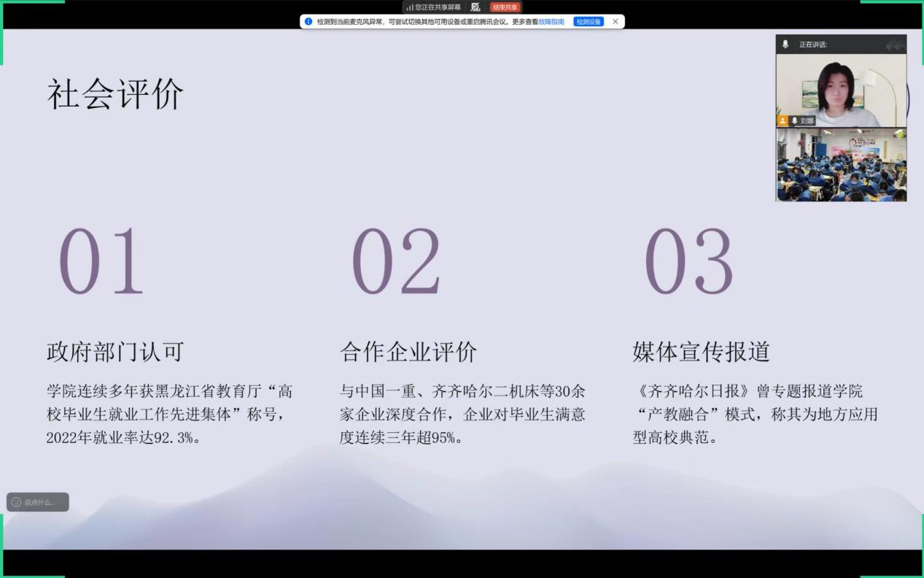Select the speaker's video thumbnail
Viewport: 924px width, 578px height.
840,90
